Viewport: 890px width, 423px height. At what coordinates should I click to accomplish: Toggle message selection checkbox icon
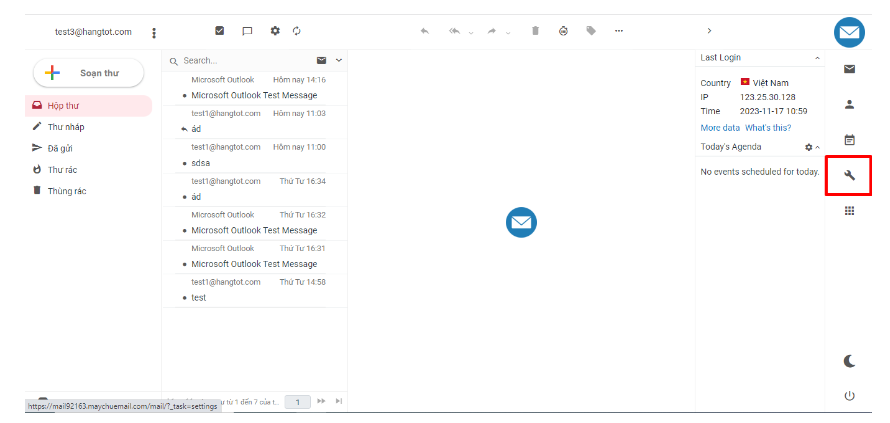click(220, 31)
